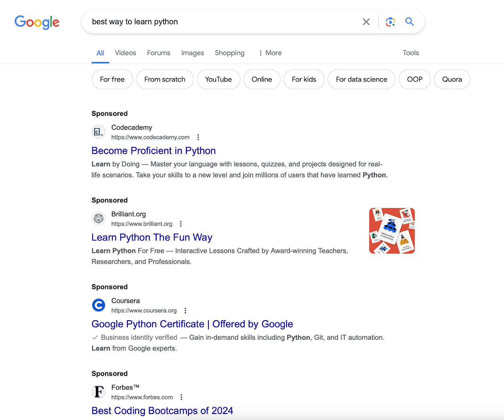Open the Coursera ad three-dot options menu

pos(185,310)
